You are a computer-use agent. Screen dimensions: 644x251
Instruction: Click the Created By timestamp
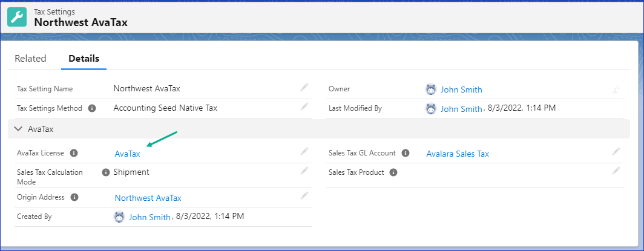210,216
